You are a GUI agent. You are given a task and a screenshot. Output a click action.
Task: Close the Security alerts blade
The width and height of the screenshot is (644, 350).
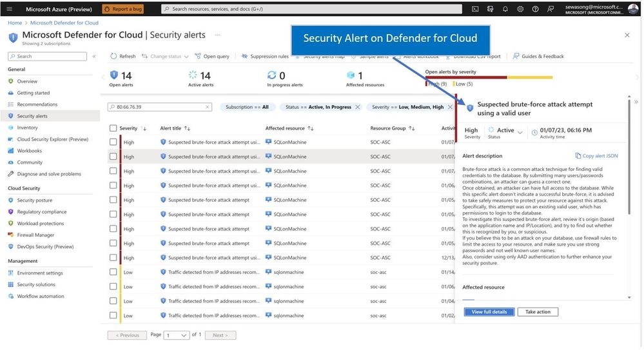[627, 35]
